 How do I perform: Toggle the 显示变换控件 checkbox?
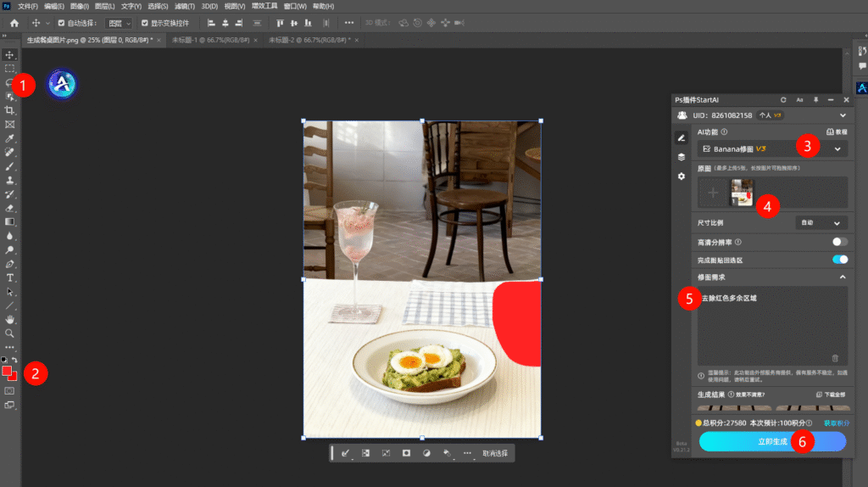144,23
